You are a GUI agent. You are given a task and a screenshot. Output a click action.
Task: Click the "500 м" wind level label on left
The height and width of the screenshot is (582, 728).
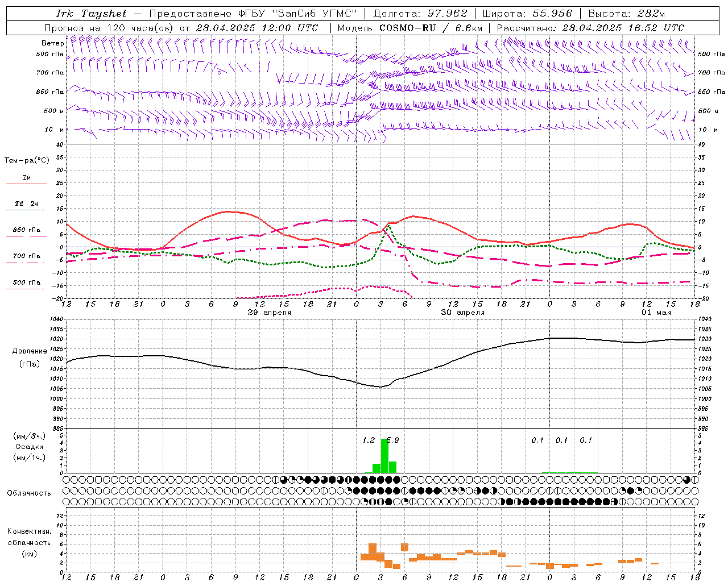54,111
